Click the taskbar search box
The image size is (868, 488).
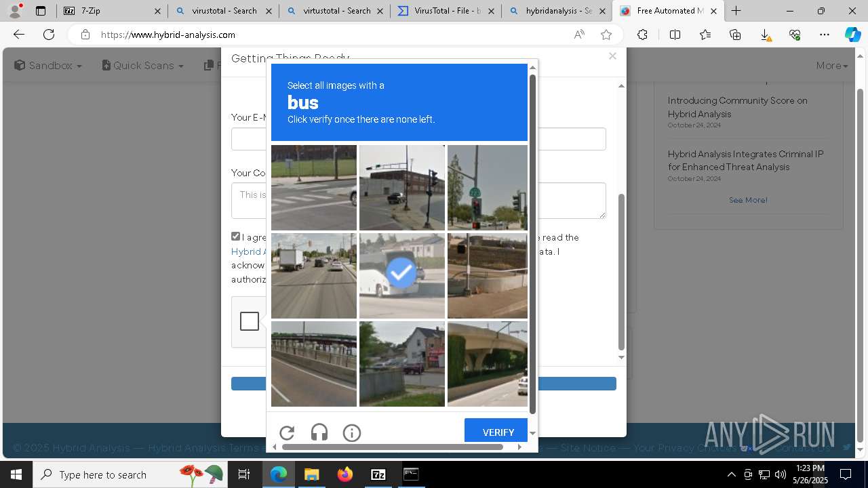point(130,474)
